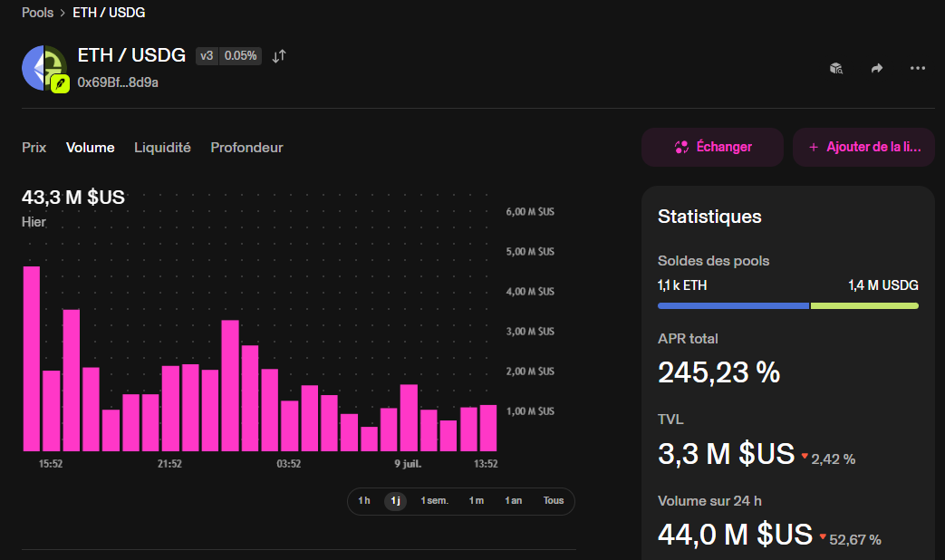Click the share arrow icon
The image size is (945, 560).
[877, 68]
